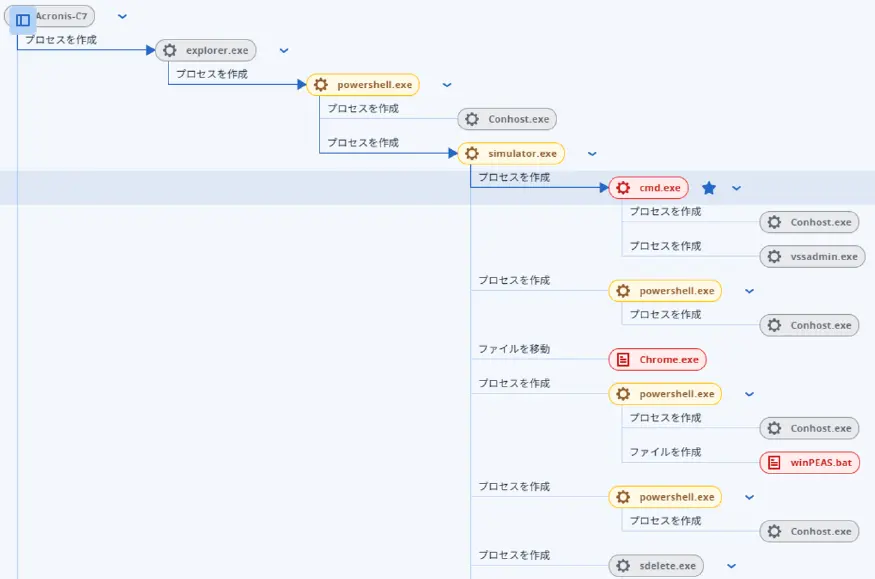The width and height of the screenshot is (875, 579).
Task: Click the gear icon on vssadmin.exe node
Action: 774,257
